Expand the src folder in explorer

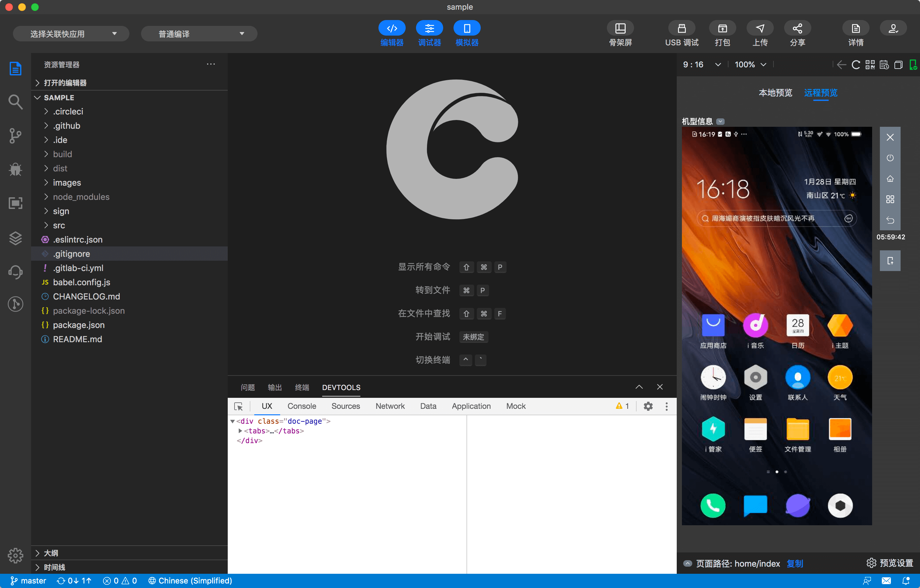[59, 225]
